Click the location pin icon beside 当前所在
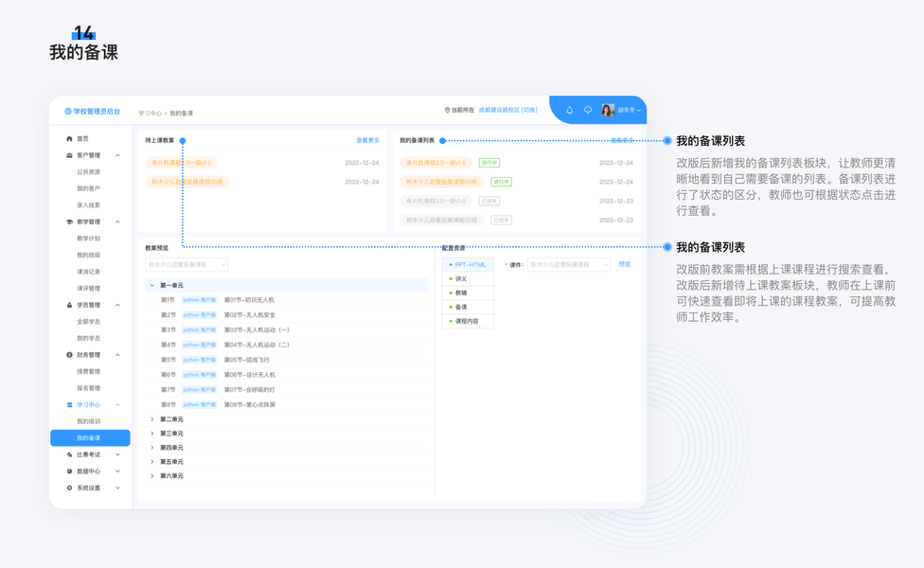The height and width of the screenshot is (568, 924). click(447, 110)
